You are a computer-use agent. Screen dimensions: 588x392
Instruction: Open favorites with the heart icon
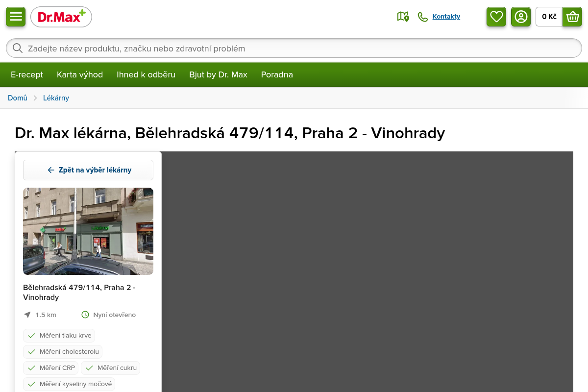pos(496,17)
